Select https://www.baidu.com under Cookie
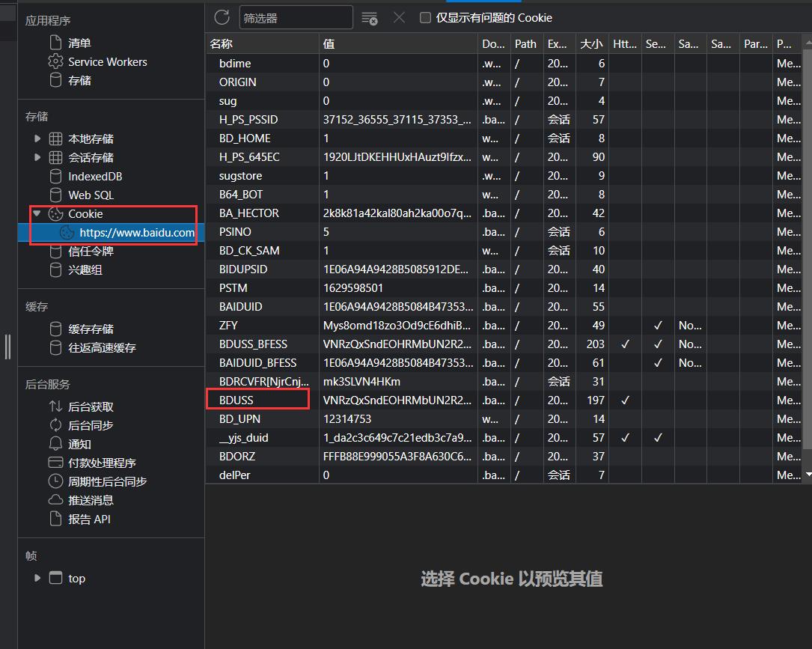The image size is (812, 649). 136,233
